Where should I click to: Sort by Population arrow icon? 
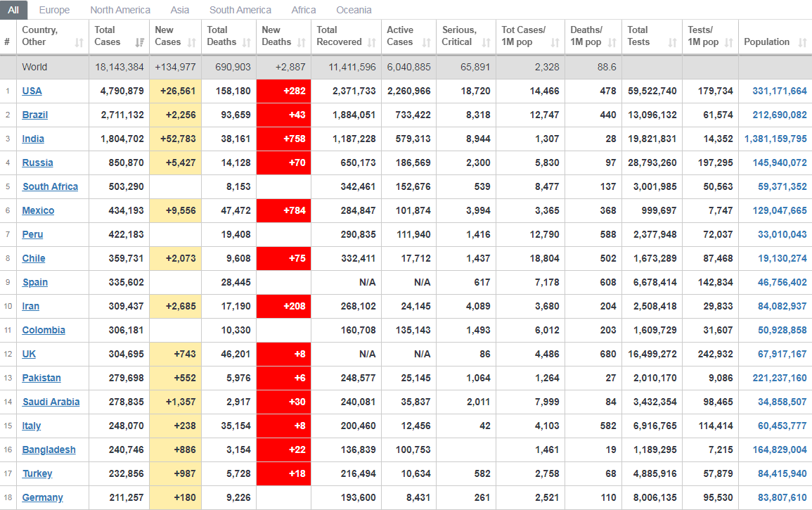[x=802, y=42]
